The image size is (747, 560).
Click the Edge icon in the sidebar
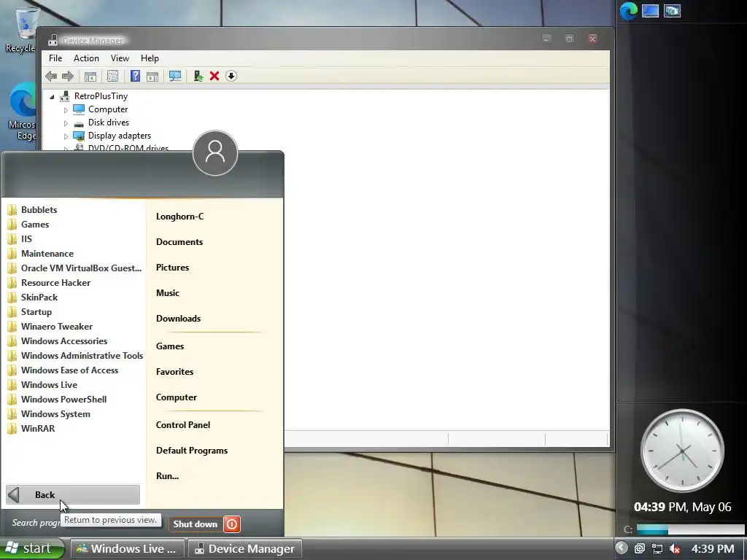[628, 11]
